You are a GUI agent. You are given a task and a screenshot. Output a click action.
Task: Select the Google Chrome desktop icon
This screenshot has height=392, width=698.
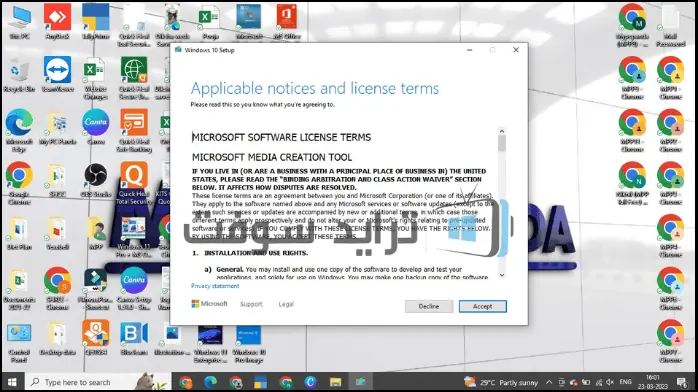coord(19,183)
